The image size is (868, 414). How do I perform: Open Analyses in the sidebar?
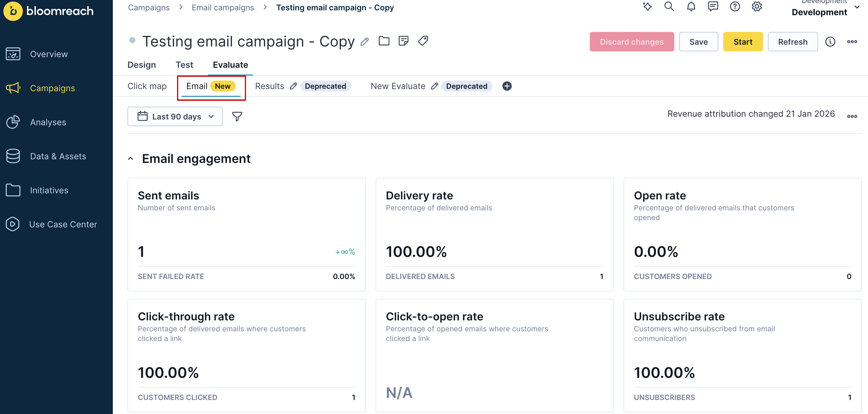coord(48,122)
